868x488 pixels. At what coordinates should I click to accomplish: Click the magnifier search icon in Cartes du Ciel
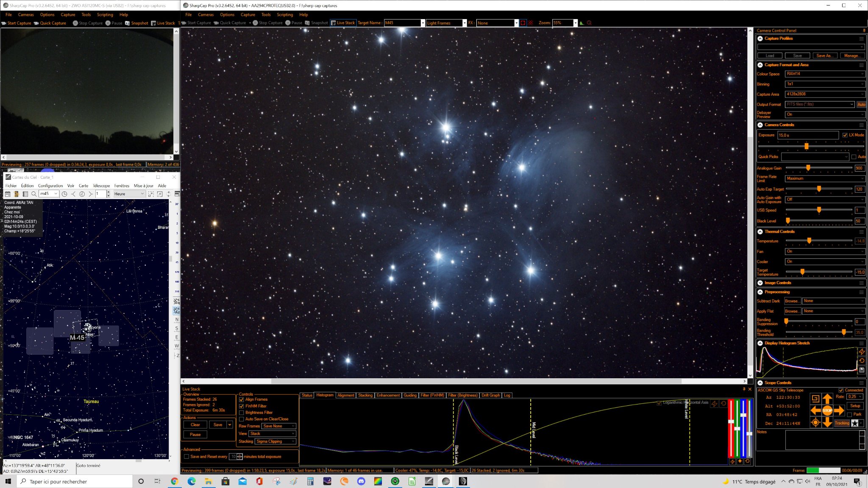click(34, 194)
